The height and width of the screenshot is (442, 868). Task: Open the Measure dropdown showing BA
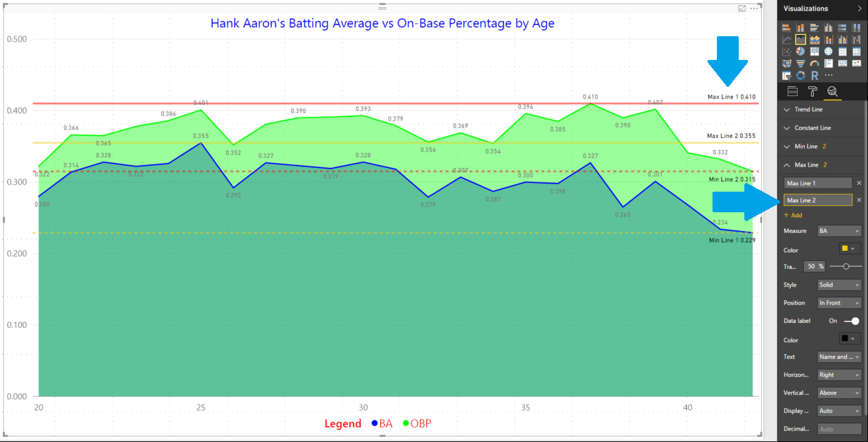pyautogui.click(x=839, y=231)
